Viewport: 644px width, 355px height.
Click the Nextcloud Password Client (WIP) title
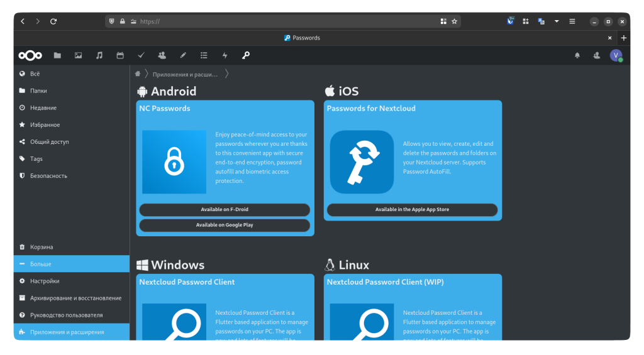[x=386, y=282]
